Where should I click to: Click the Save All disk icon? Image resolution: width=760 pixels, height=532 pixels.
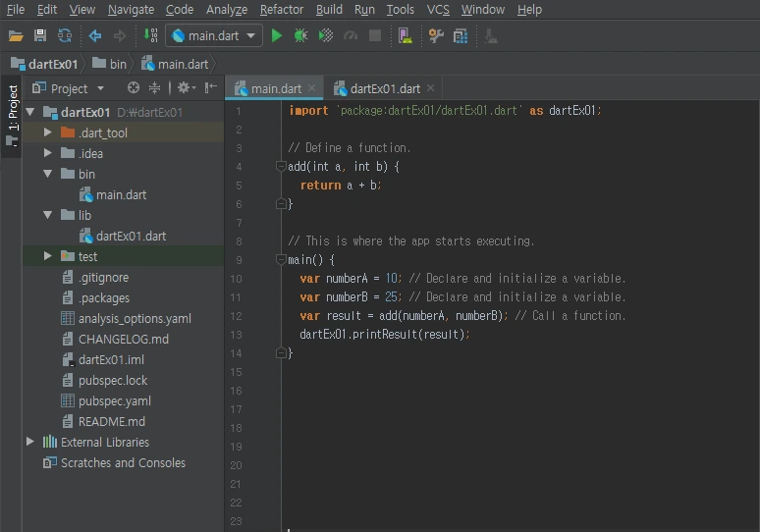point(40,36)
